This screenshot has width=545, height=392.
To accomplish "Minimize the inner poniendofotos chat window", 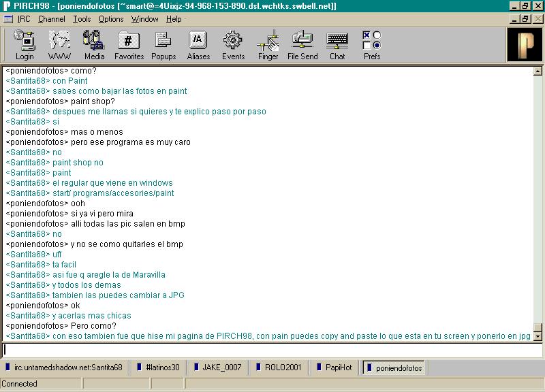I will pos(515,19).
